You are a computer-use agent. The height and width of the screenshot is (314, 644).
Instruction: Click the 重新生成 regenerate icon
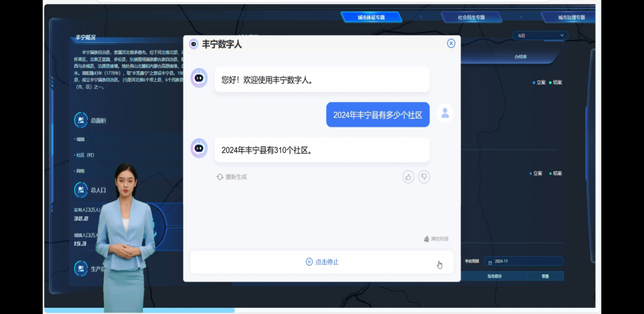[220, 177]
